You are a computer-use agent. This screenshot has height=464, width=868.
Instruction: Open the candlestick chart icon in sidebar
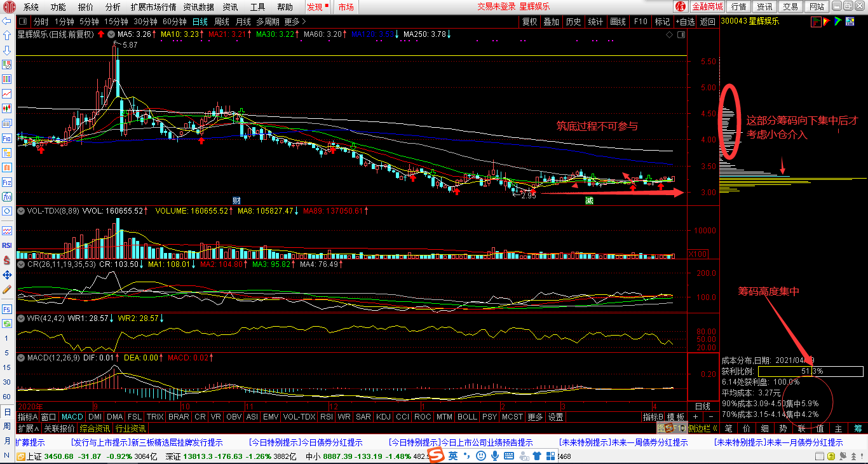pos(7,108)
